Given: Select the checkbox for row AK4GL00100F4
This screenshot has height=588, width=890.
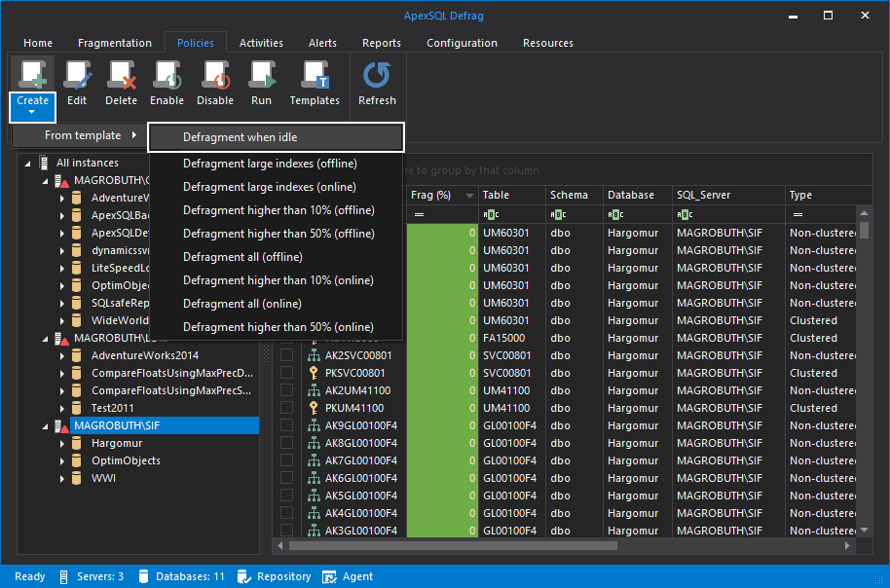Looking at the screenshot, I should [x=286, y=514].
